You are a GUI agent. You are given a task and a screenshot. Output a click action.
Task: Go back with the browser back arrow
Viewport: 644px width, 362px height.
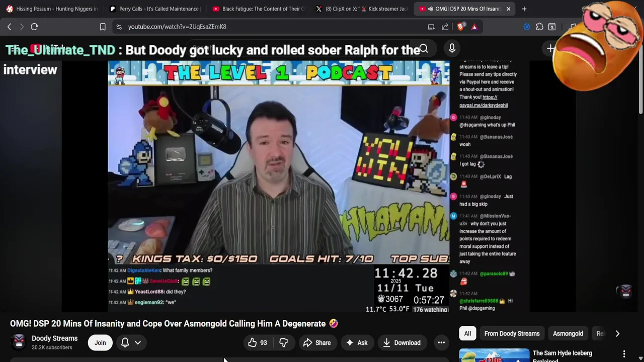point(9,27)
